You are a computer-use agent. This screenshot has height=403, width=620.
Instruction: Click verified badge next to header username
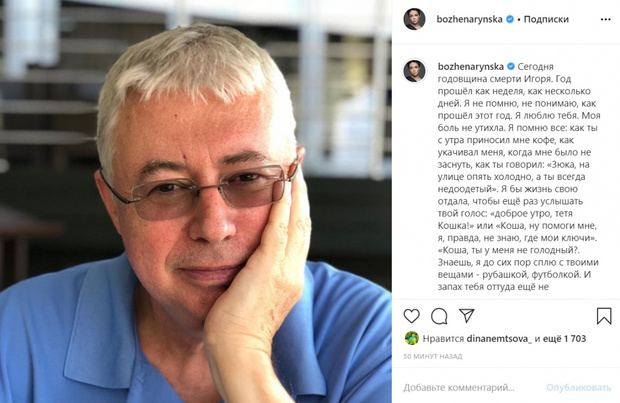[x=510, y=19]
